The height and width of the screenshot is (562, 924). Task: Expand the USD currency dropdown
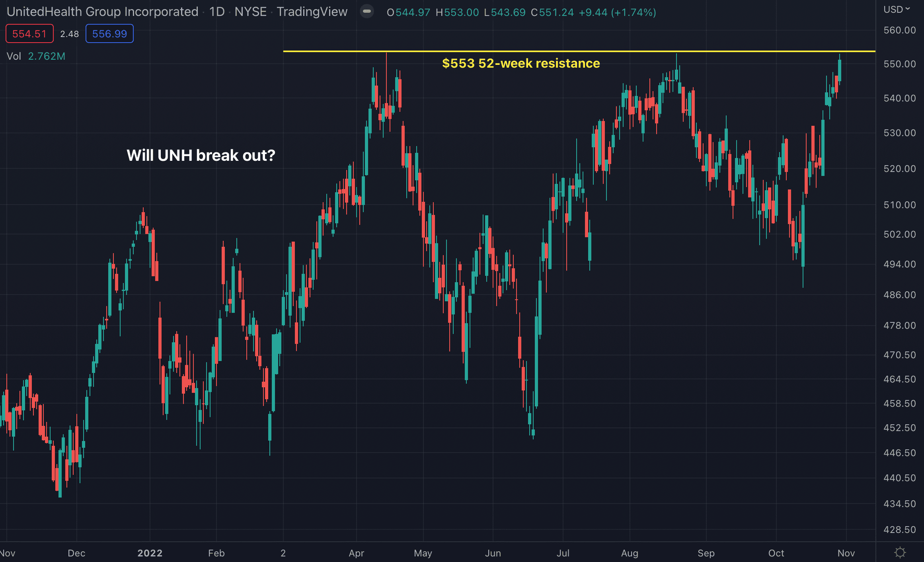click(897, 9)
